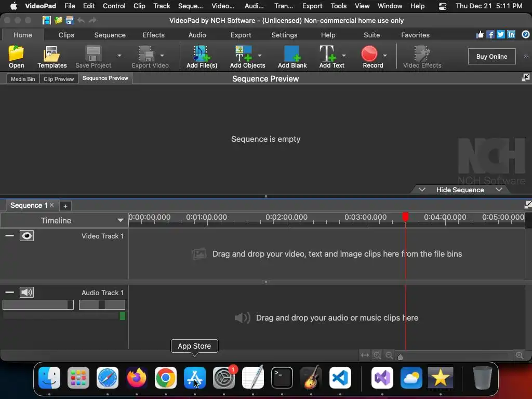Open Terminal from the Dock

(x=282, y=378)
